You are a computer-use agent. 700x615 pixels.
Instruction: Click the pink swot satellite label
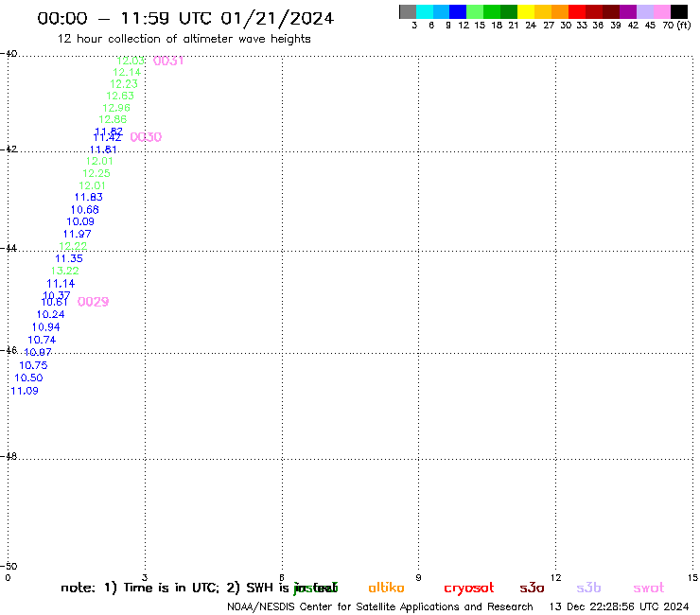[x=649, y=588]
